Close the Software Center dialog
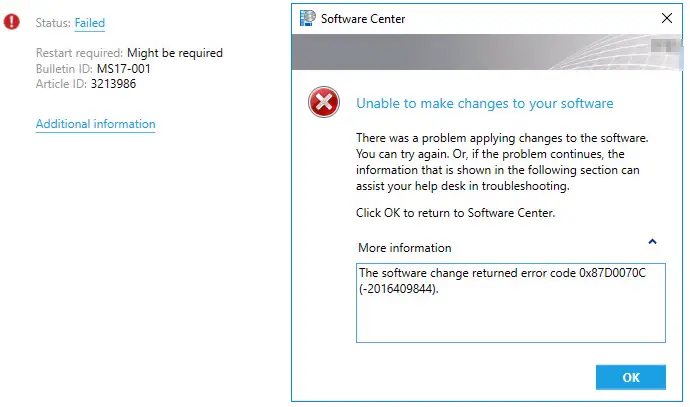 pyautogui.click(x=666, y=18)
